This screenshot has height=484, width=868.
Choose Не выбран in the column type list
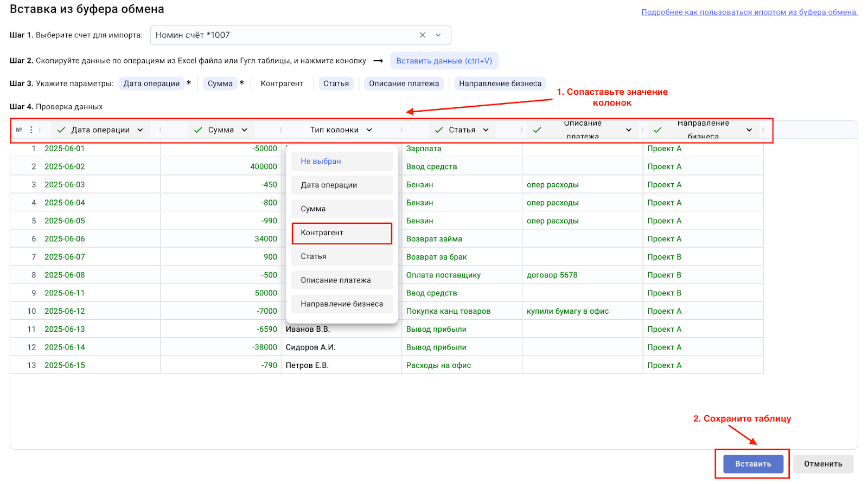[x=342, y=162]
